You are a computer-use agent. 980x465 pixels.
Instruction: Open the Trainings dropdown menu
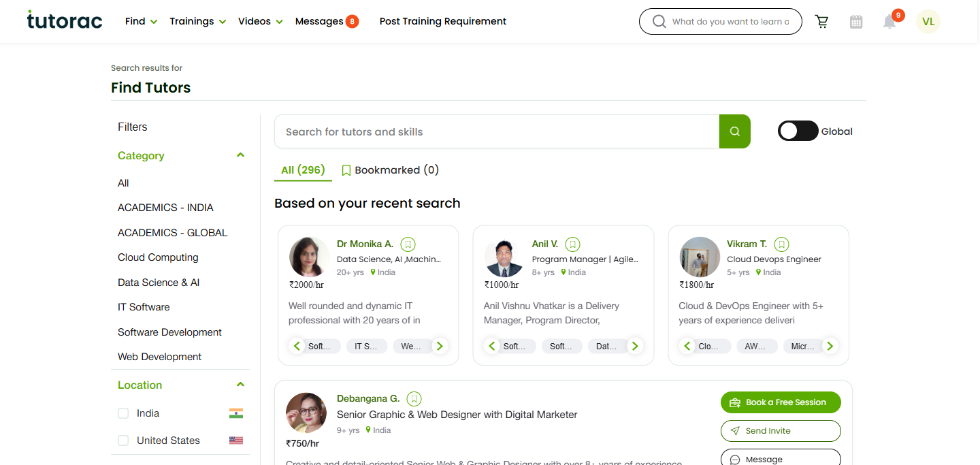tap(197, 21)
